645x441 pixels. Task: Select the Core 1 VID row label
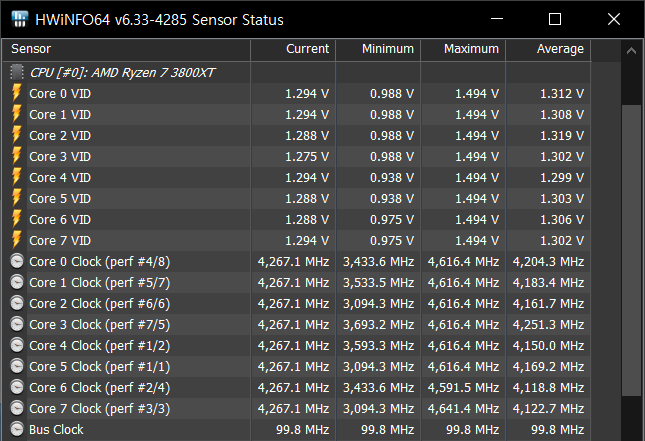[60, 114]
